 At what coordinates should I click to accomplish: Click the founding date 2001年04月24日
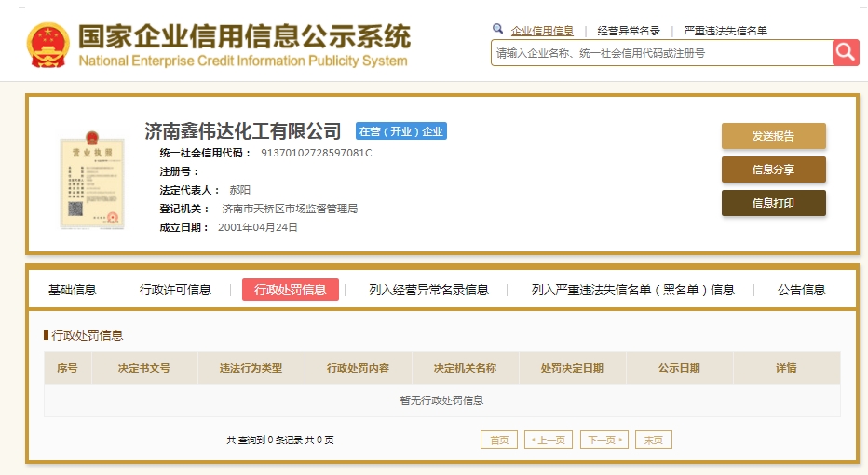(257, 227)
